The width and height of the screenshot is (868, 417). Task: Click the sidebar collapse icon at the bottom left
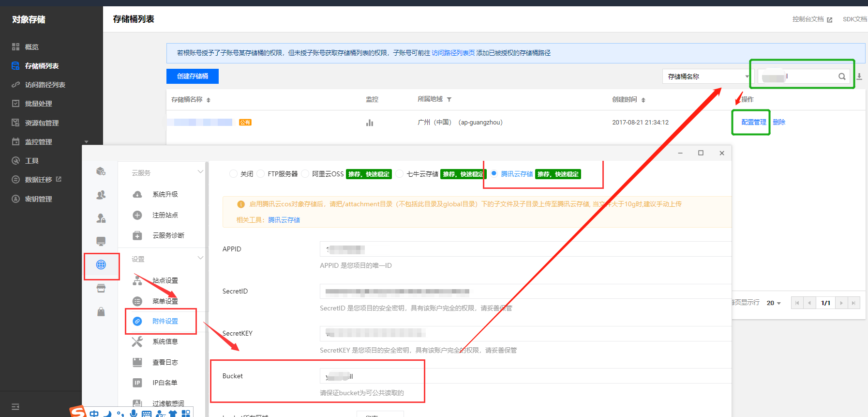coord(15,406)
